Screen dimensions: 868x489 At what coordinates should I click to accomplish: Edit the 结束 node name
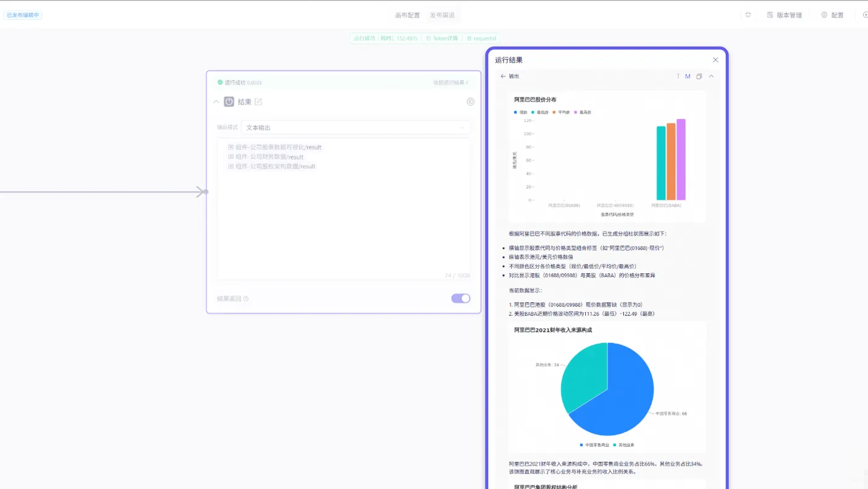click(259, 102)
